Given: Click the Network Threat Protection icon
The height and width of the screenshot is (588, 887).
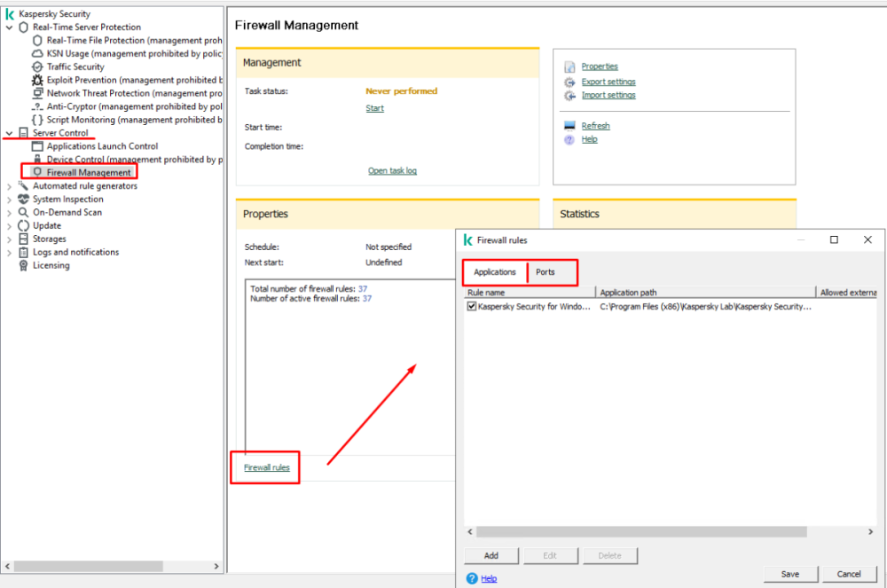Looking at the screenshot, I should (x=37, y=93).
